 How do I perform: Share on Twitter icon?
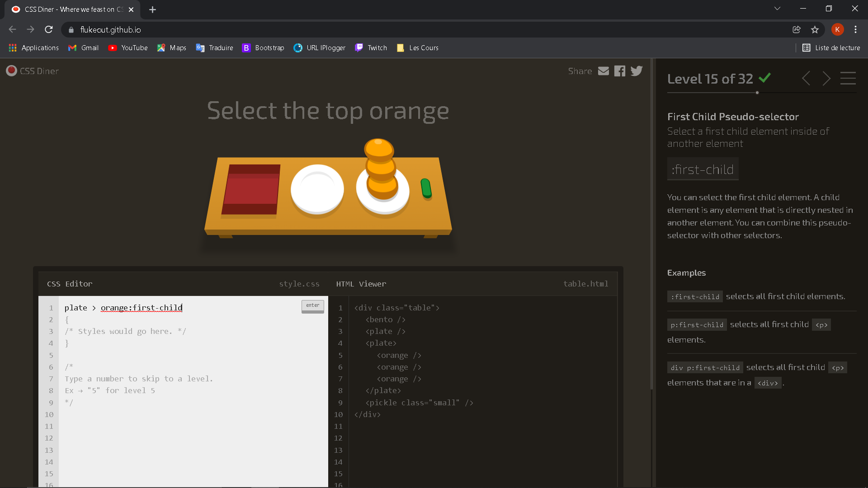tap(637, 71)
